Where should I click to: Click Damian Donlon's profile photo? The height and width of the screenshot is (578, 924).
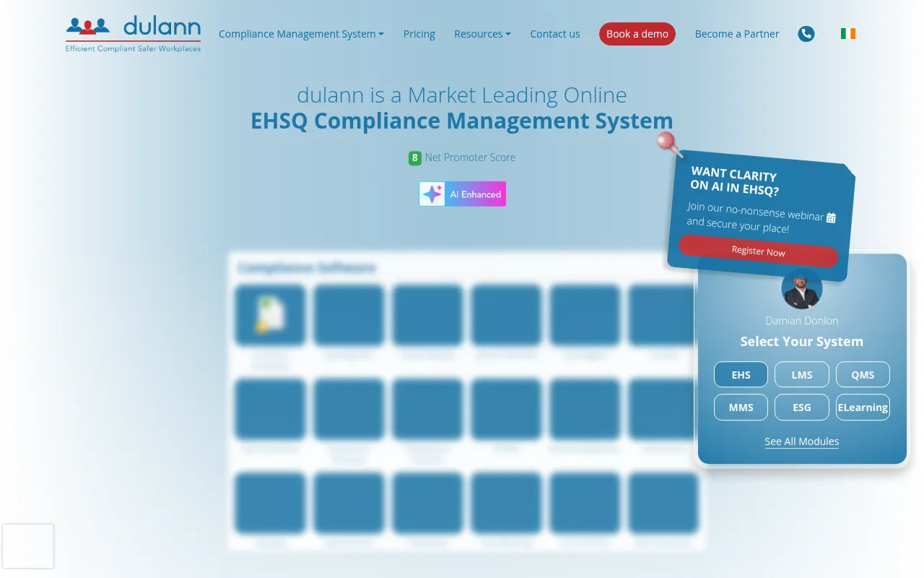pyautogui.click(x=802, y=288)
